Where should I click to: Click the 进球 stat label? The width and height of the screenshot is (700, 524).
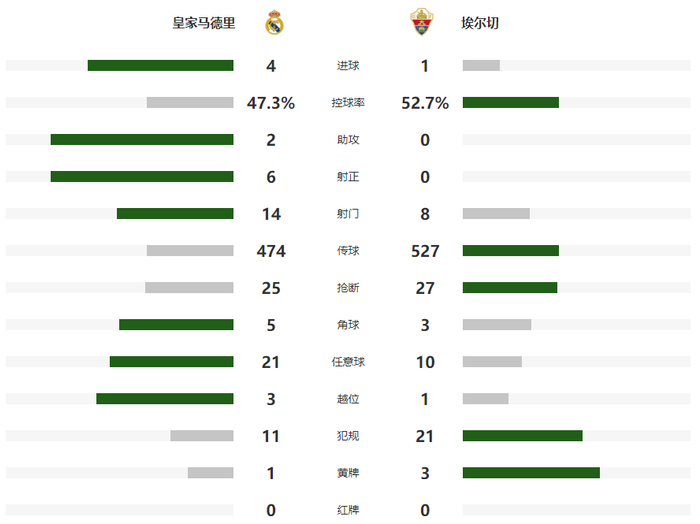[x=348, y=66]
